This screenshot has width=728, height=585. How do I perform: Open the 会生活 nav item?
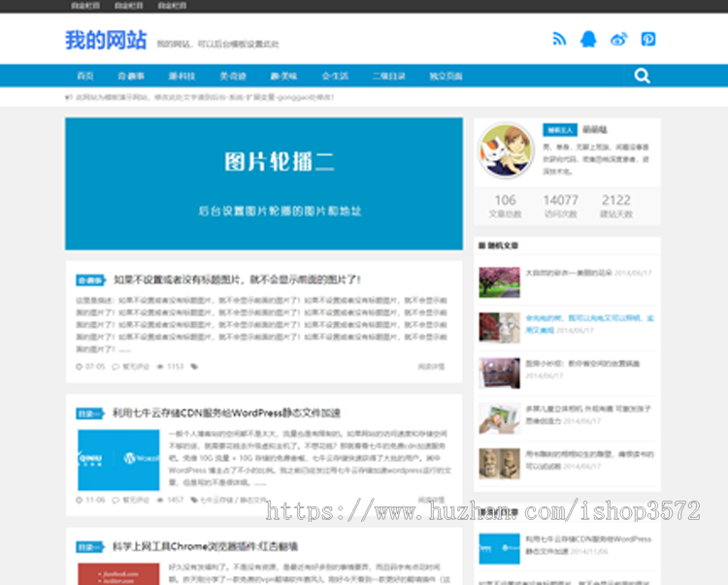coord(335,76)
